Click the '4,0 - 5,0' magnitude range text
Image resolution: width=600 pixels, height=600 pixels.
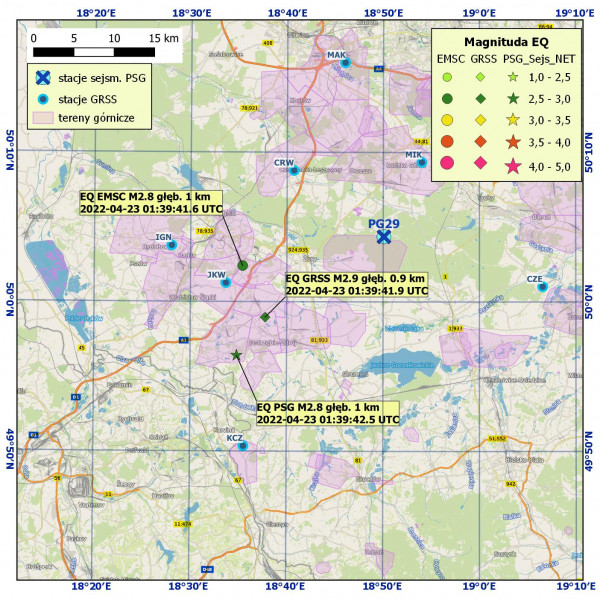coord(549,167)
